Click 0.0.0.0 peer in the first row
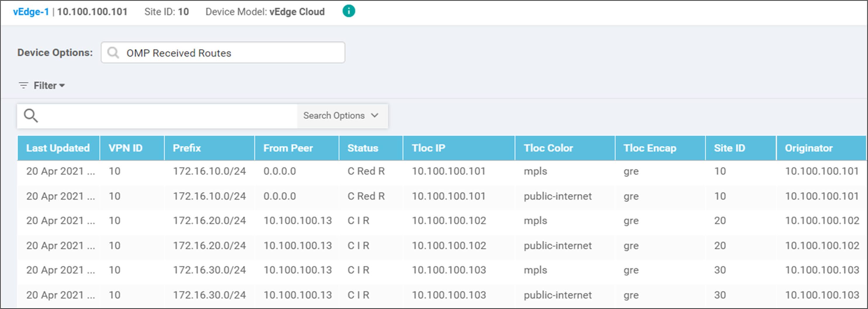868x309 pixels. pos(280,171)
